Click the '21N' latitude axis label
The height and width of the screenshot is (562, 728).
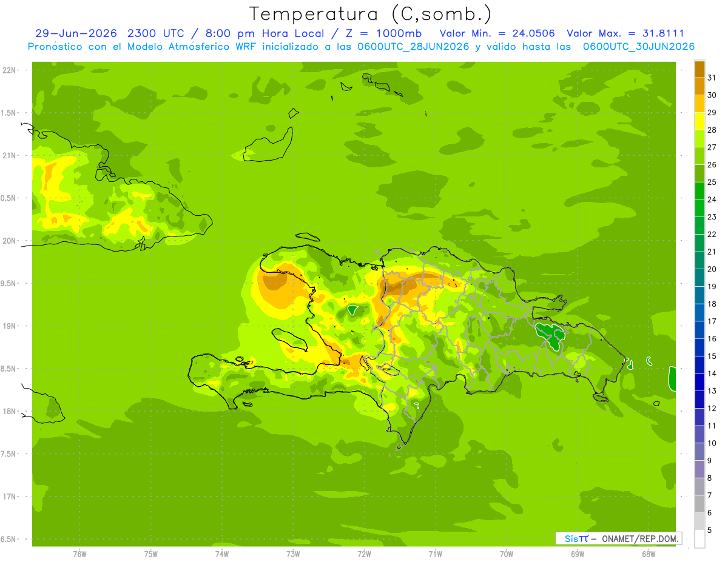click(8, 156)
